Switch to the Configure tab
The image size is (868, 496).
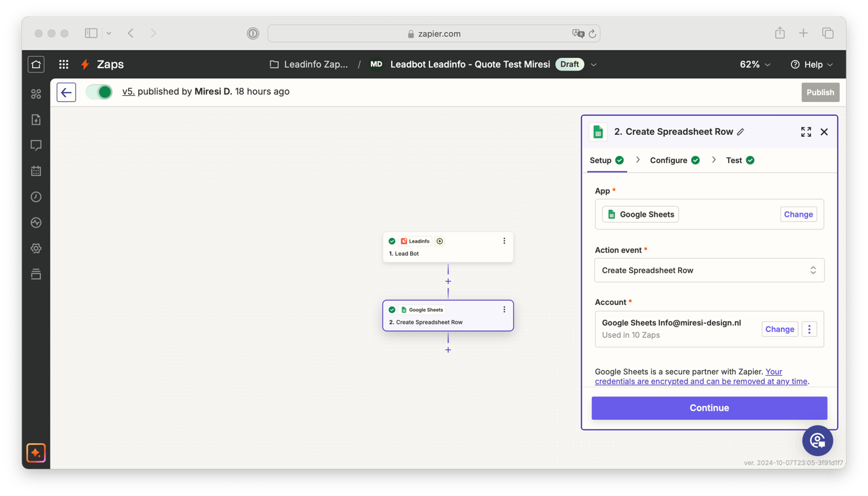coord(669,160)
